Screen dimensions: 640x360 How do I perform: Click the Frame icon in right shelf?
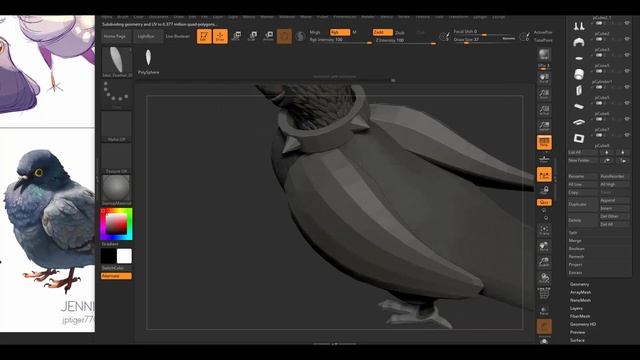[x=544, y=230]
